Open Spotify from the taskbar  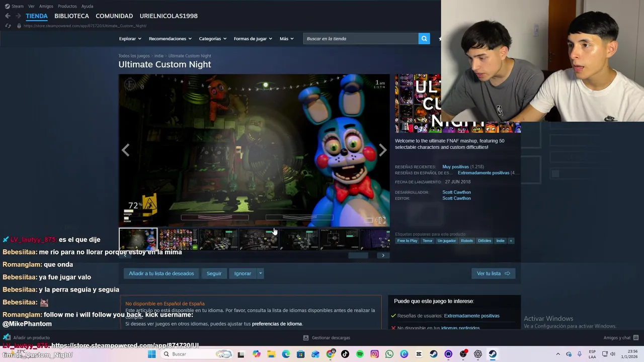[x=360, y=354]
